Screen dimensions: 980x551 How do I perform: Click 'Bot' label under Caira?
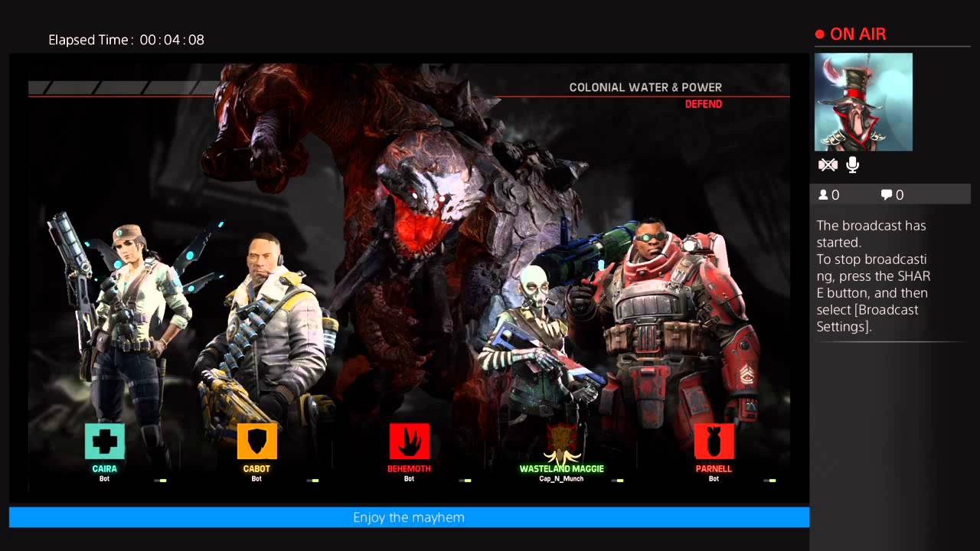coord(104,479)
